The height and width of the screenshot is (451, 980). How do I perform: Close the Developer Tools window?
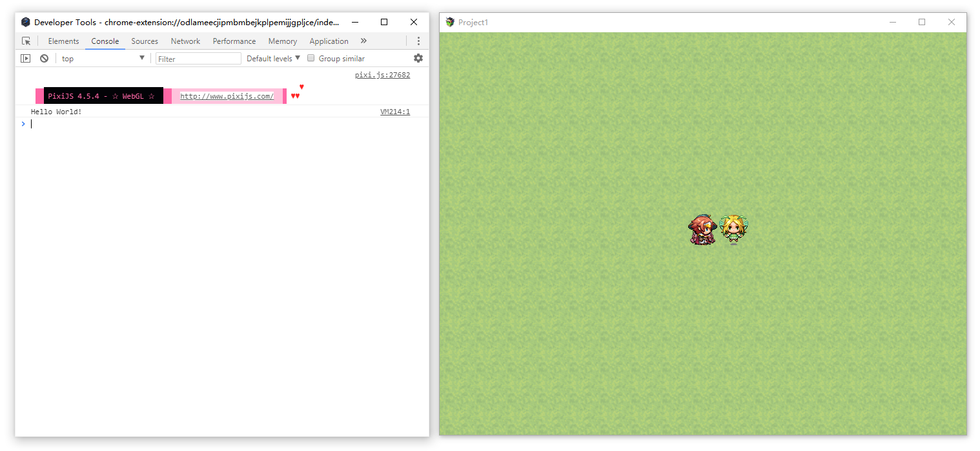(414, 22)
